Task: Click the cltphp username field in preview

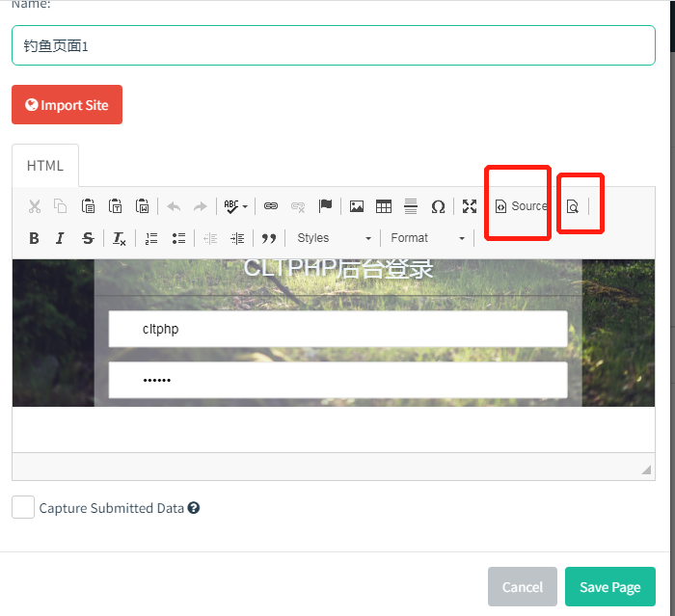Action: [x=337, y=329]
